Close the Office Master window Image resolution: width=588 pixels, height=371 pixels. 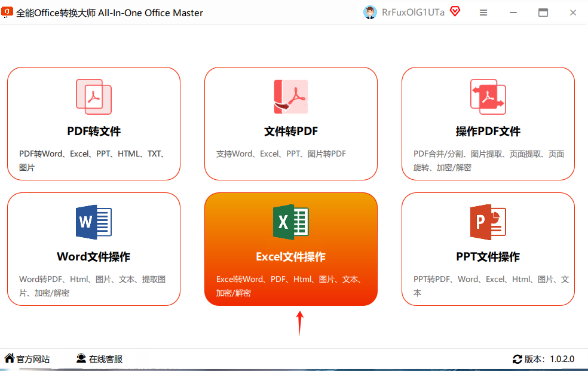point(573,13)
